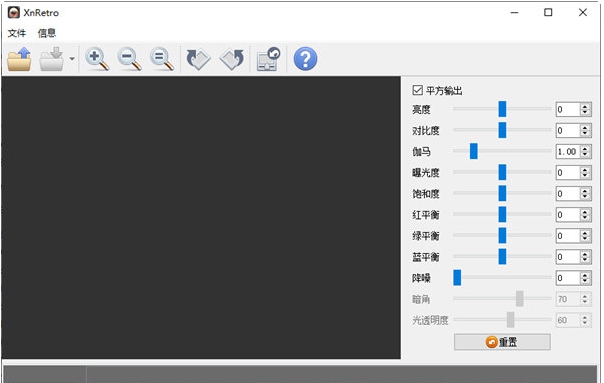604x383 pixels.
Task: Click the 降噪 value field
Action: [568, 278]
